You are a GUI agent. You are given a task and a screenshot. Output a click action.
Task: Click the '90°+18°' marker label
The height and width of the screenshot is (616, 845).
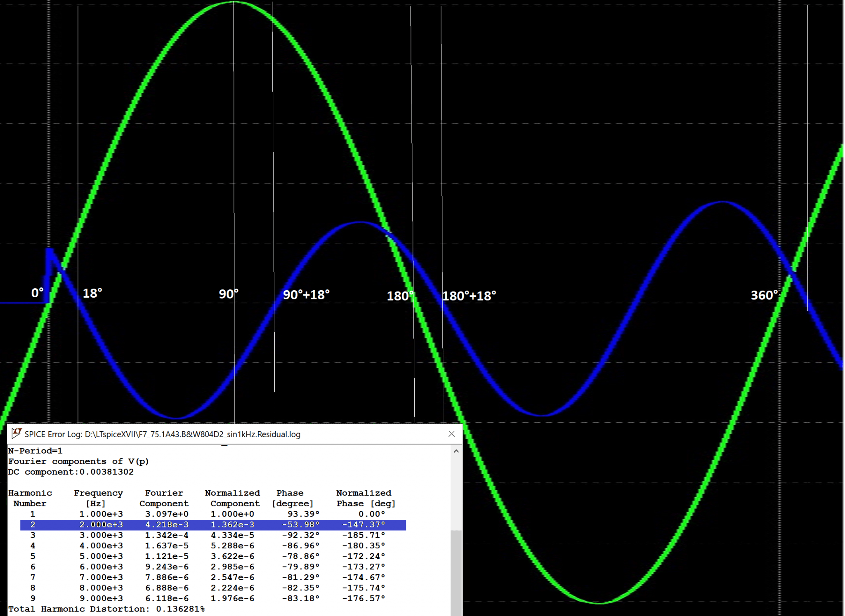(306, 295)
